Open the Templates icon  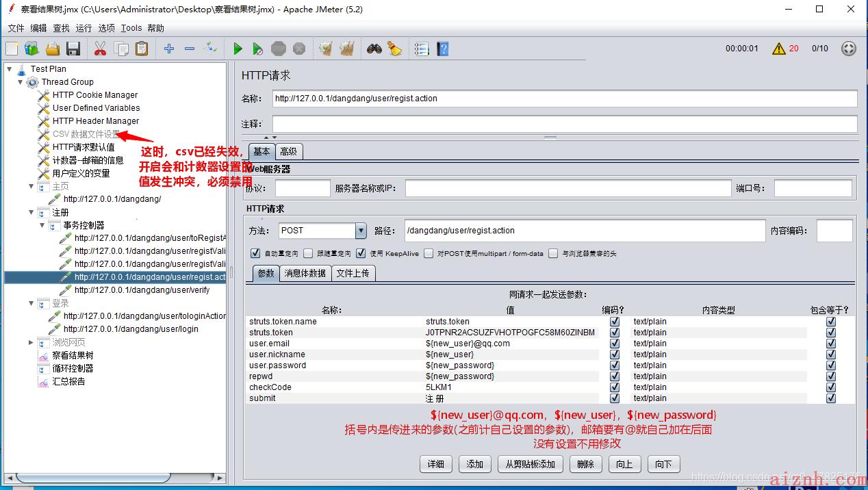click(x=31, y=49)
